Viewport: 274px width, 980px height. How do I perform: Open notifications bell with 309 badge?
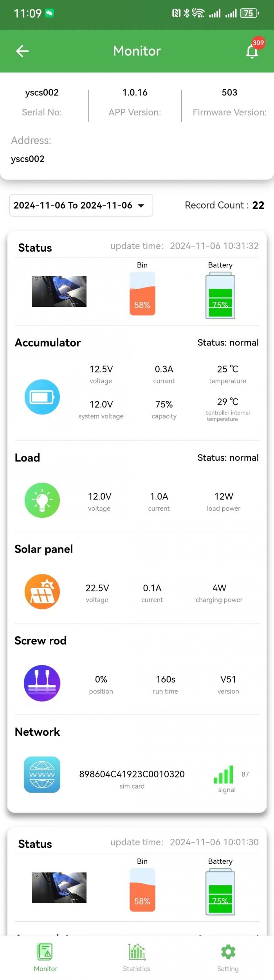tap(252, 51)
